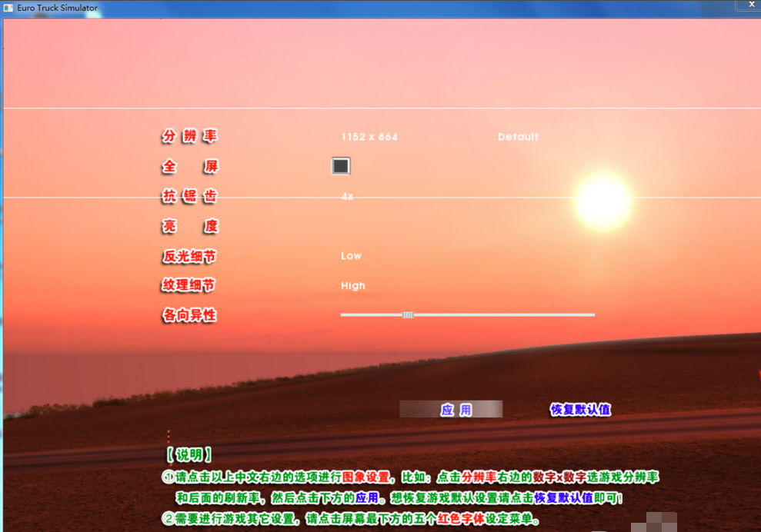This screenshot has height=532, width=761.
Task: Click the 亮度 label
Action: [x=189, y=226]
